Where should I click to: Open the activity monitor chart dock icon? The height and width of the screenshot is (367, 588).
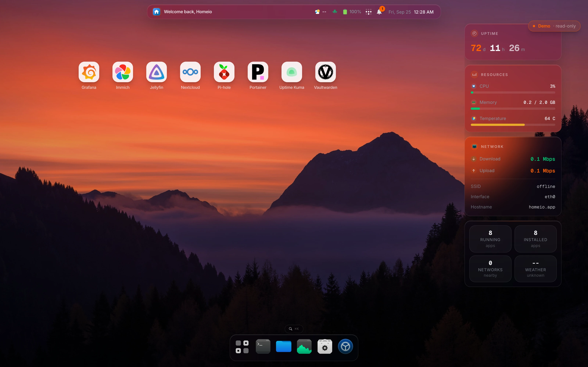(x=304, y=347)
